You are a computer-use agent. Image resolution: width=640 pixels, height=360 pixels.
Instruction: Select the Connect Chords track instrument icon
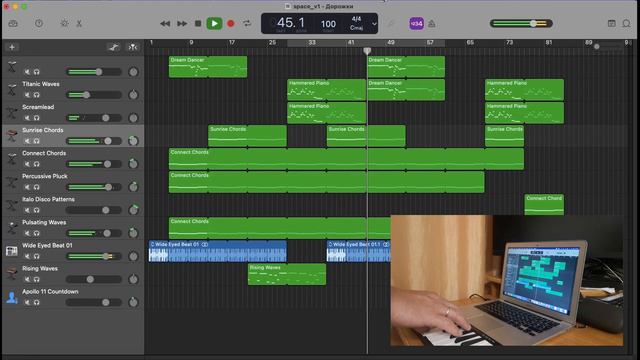[12, 159]
